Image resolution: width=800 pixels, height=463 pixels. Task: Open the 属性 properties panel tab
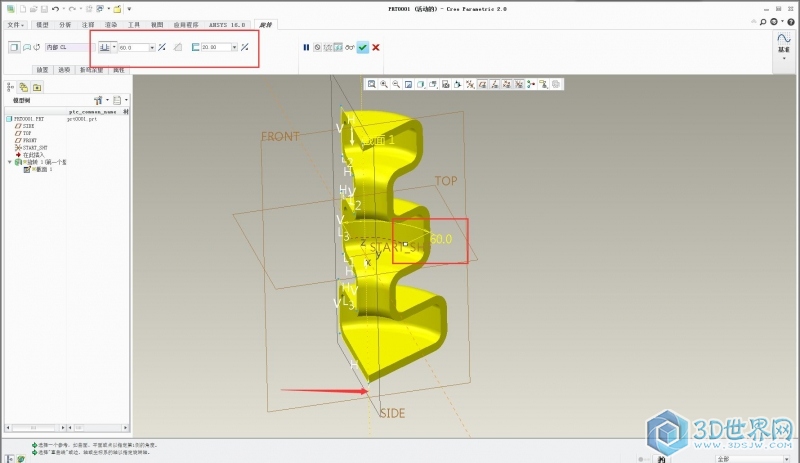(x=119, y=70)
